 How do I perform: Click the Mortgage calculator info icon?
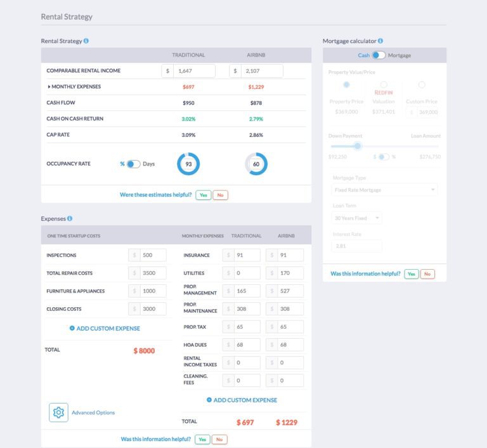(x=380, y=41)
